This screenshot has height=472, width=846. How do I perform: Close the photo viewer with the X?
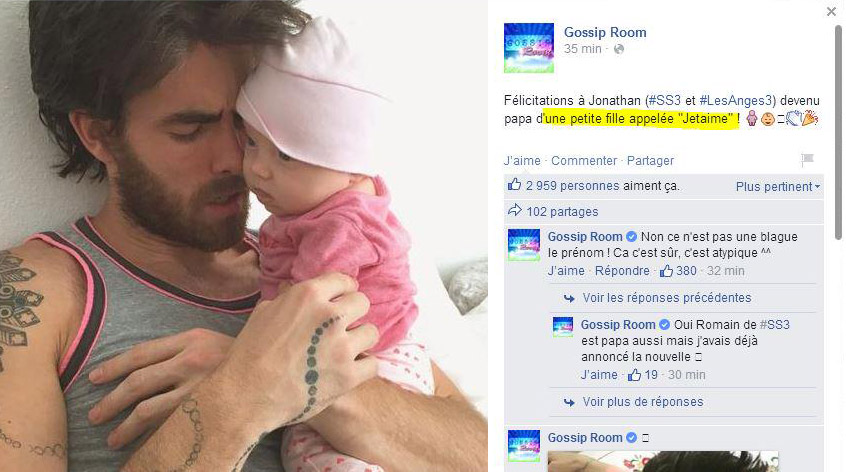tap(831, 11)
